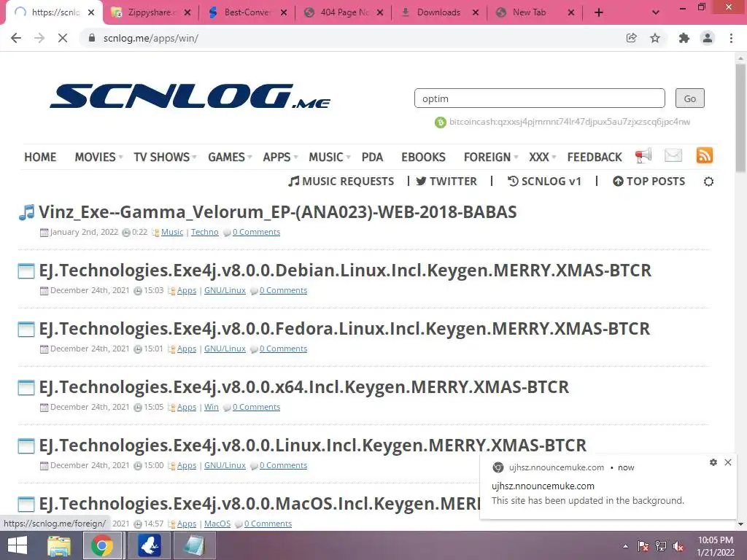Click music note icon beside Vinz_Exe post
Image resolution: width=747 pixels, height=560 pixels.
(x=27, y=212)
